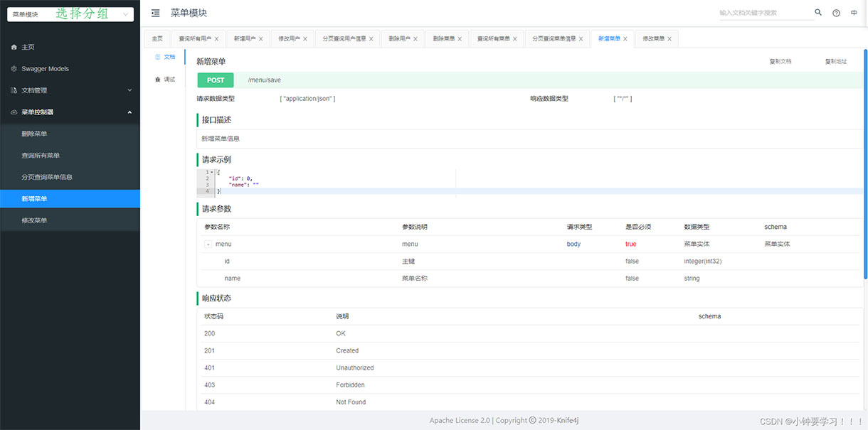Close the 分页查询用户信息 tab
Viewport: 868px width, 430px height.
(x=371, y=39)
